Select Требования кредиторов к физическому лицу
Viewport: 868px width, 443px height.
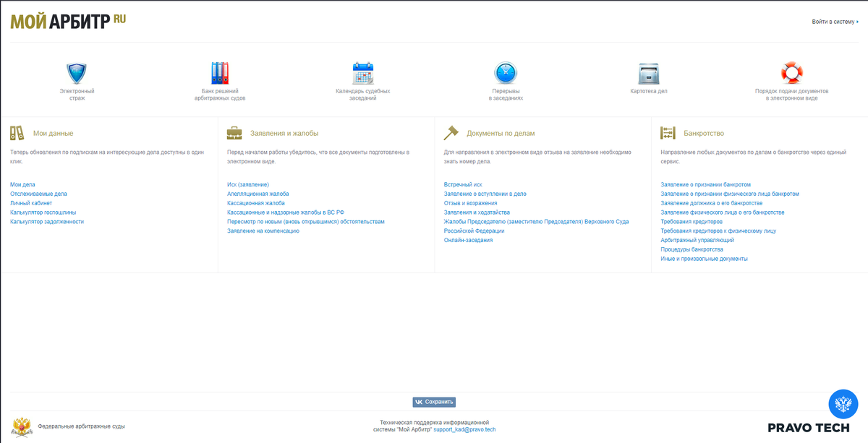719,231
